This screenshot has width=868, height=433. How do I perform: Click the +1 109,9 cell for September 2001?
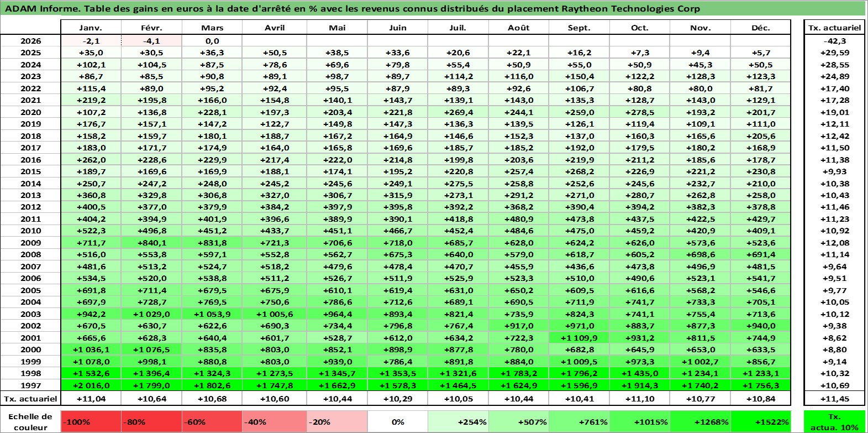[579, 338]
